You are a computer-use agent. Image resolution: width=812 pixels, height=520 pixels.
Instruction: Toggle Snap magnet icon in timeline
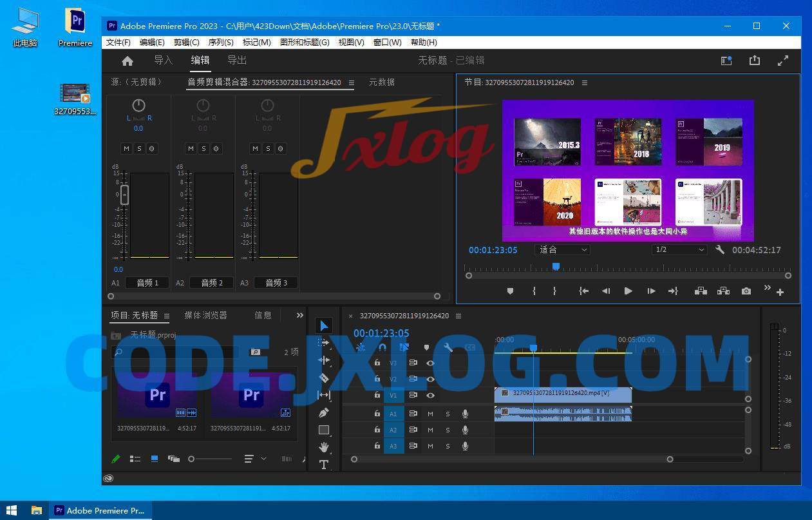[x=382, y=347]
